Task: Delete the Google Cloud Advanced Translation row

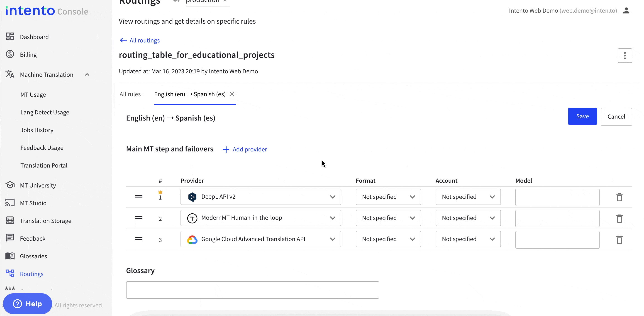Action: point(619,240)
